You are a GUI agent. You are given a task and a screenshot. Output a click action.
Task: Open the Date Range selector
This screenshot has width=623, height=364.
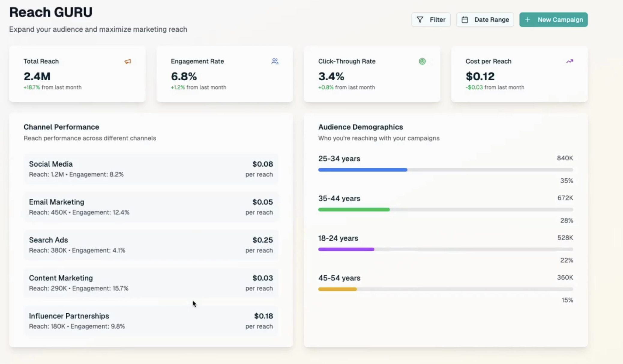coord(485,19)
